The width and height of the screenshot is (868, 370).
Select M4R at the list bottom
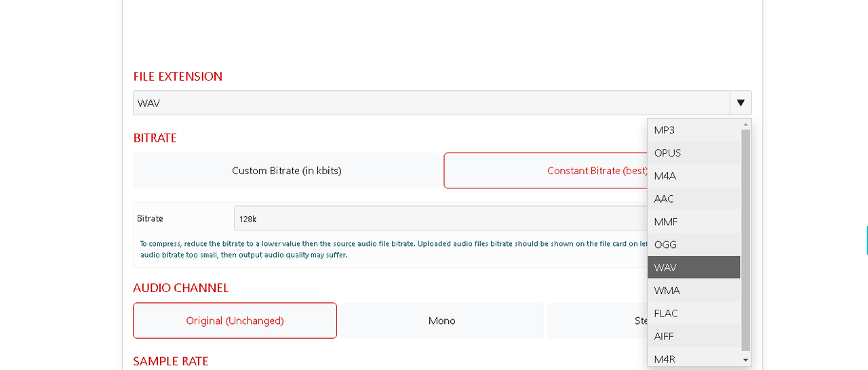click(x=693, y=359)
